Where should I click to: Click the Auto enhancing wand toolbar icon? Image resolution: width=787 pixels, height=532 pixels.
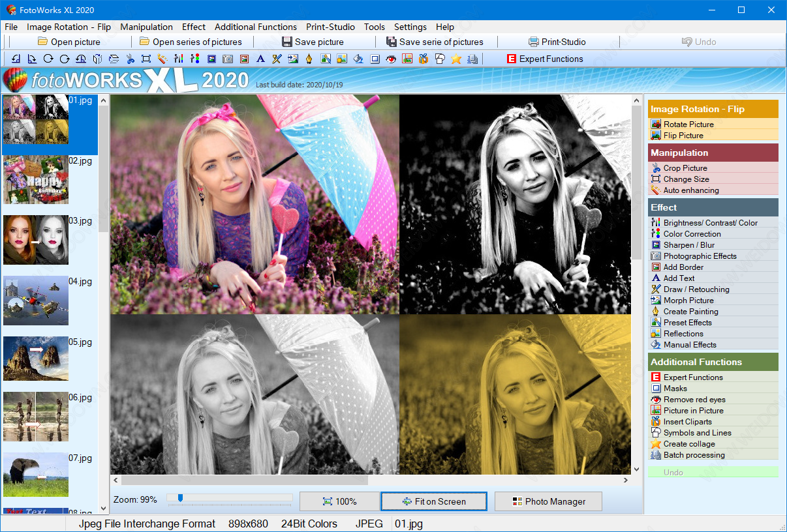pos(163,59)
